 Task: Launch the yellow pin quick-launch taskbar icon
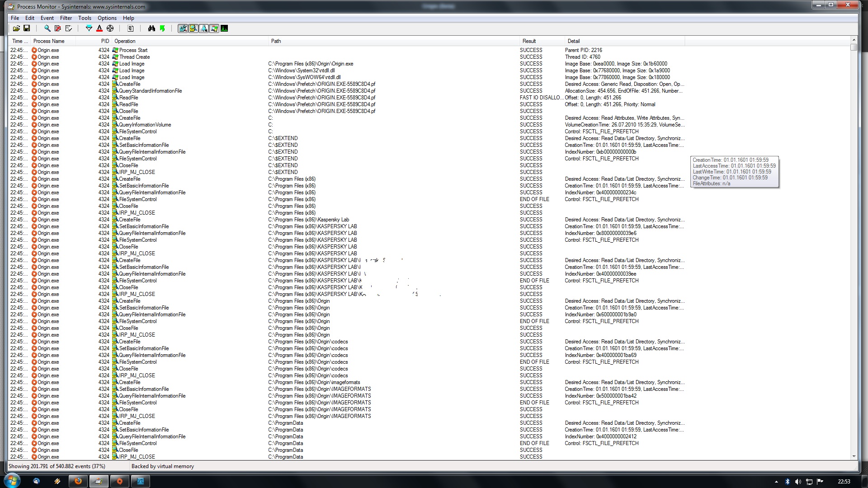point(57,481)
